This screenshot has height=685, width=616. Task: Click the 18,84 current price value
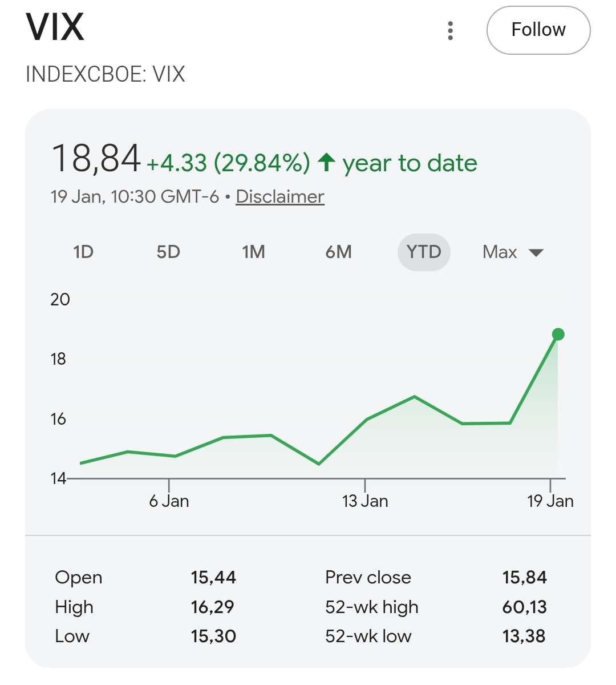96,158
